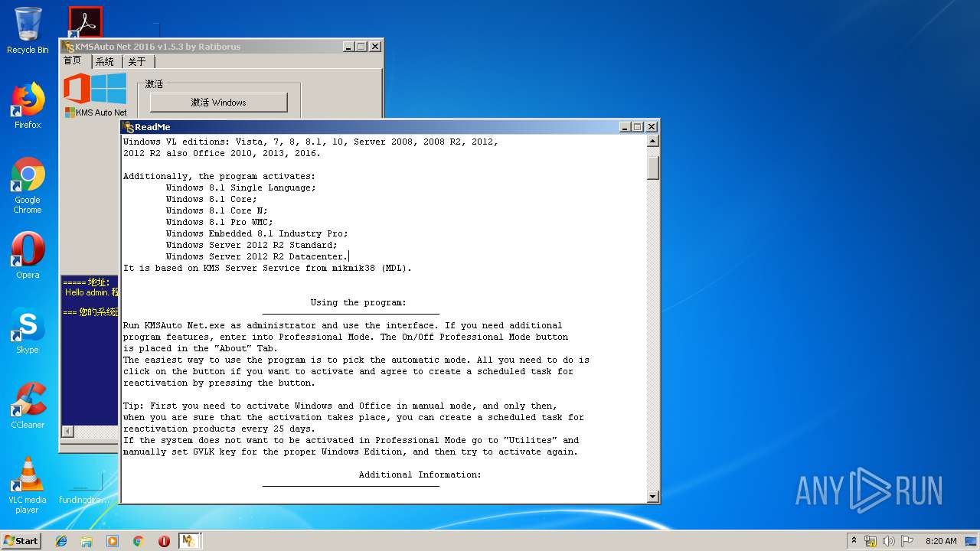Open the Adobe Acrobat Reader desktop shortcut
Image resolution: width=980 pixels, height=551 pixels.
click(85, 23)
